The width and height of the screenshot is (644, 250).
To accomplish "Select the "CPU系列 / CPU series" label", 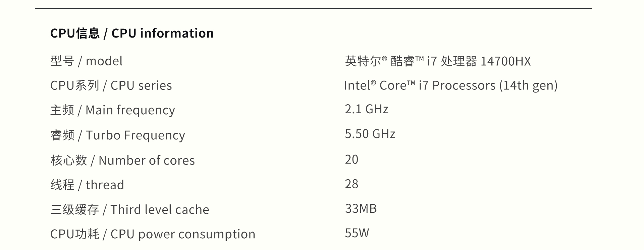I will (x=111, y=85).
